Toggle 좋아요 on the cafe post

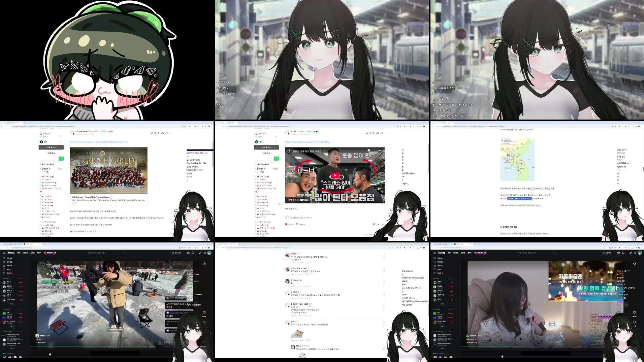pos(152,133)
